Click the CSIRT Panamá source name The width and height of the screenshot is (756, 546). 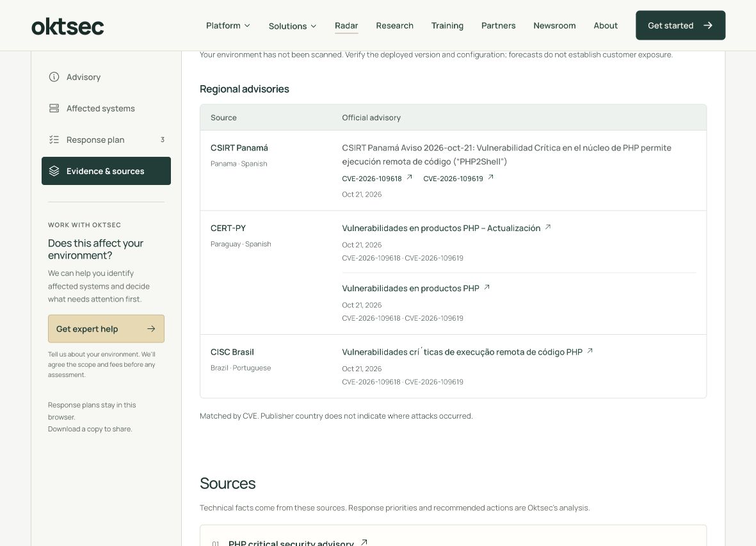pyautogui.click(x=239, y=147)
